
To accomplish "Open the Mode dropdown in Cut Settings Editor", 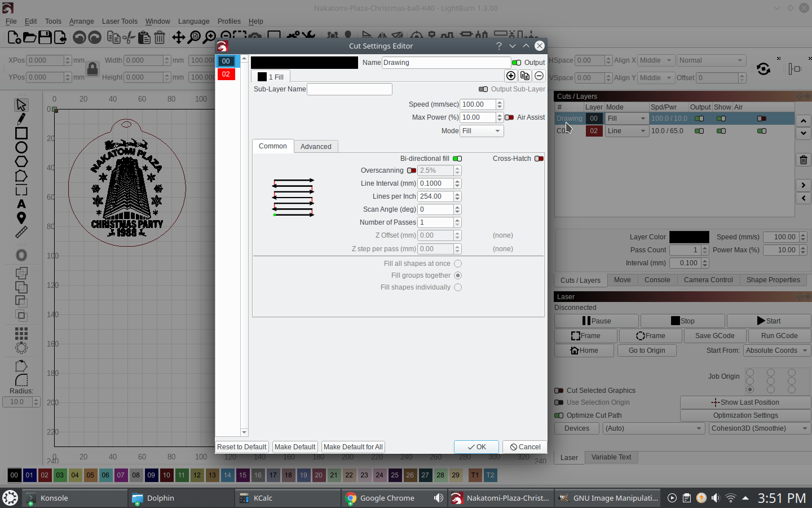I will point(482,131).
